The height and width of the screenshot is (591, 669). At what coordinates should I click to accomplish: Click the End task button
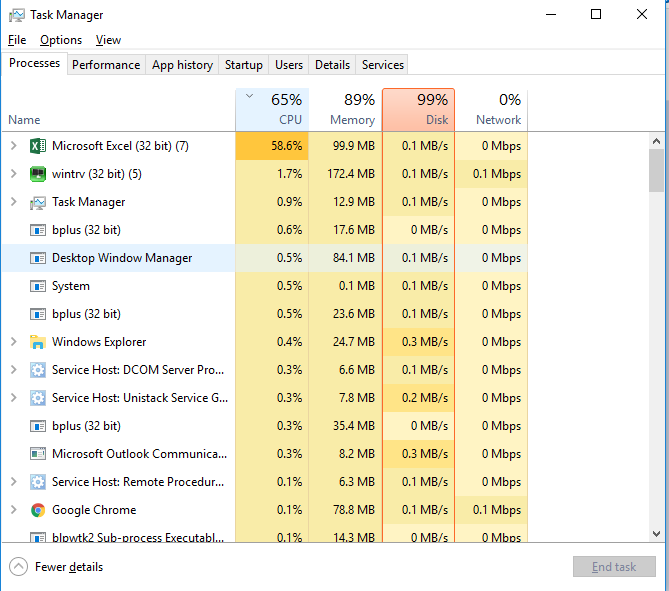click(614, 566)
